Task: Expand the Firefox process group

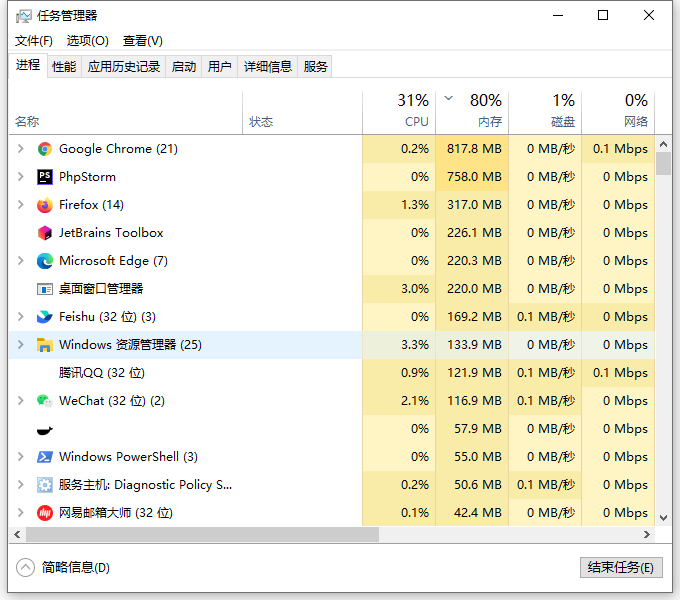Action: coord(21,205)
